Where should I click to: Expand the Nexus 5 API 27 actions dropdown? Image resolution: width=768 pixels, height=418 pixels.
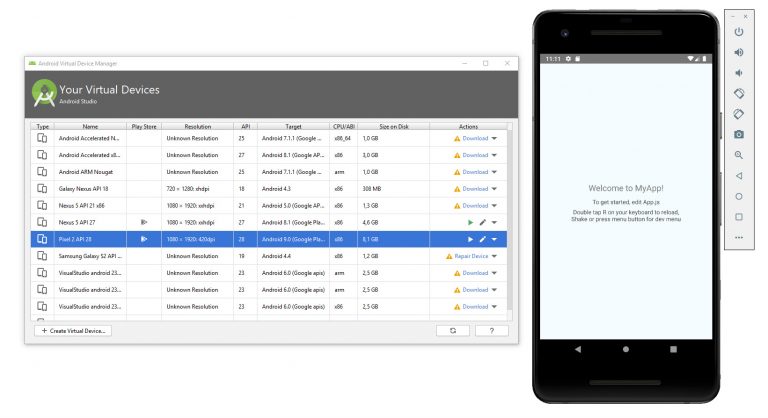[494, 222]
